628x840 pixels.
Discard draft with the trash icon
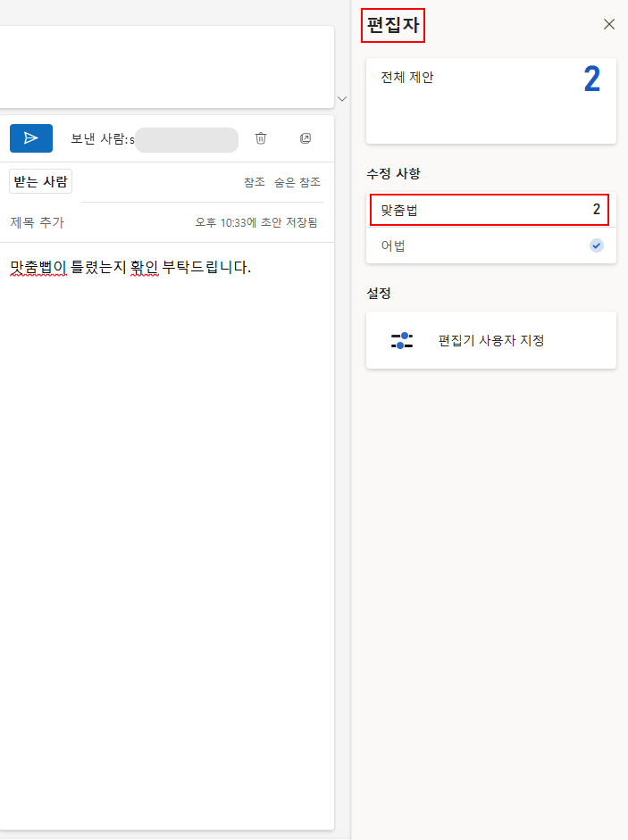point(261,138)
